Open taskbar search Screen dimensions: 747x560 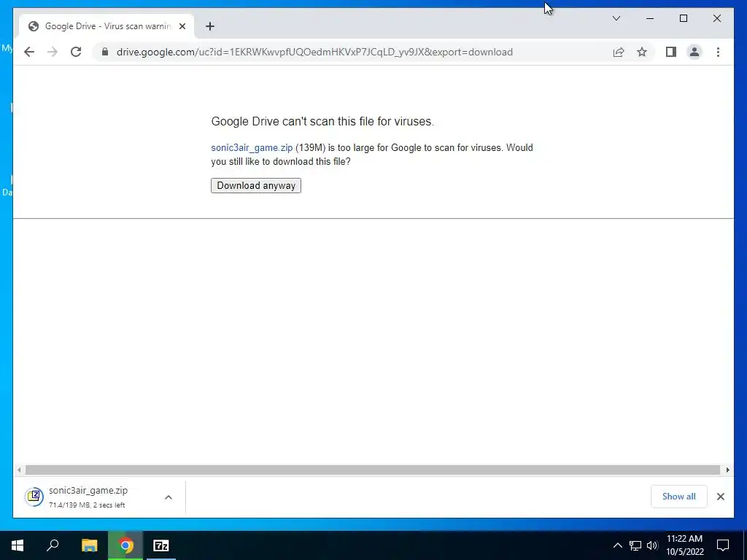[53, 545]
